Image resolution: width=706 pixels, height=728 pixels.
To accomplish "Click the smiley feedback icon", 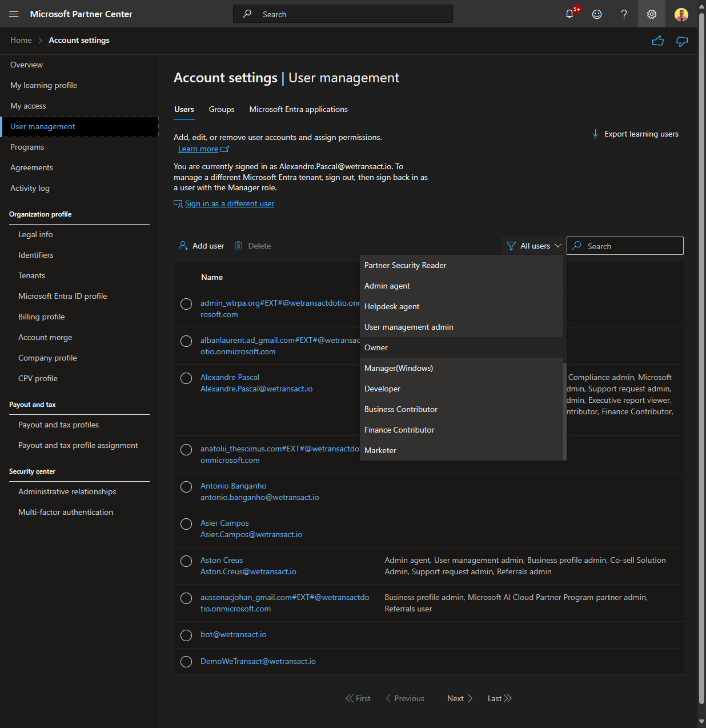I will 597,14.
